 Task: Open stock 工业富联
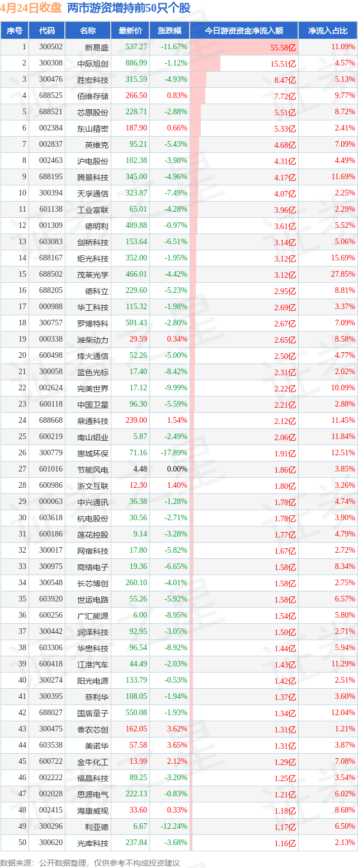[x=93, y=209]
